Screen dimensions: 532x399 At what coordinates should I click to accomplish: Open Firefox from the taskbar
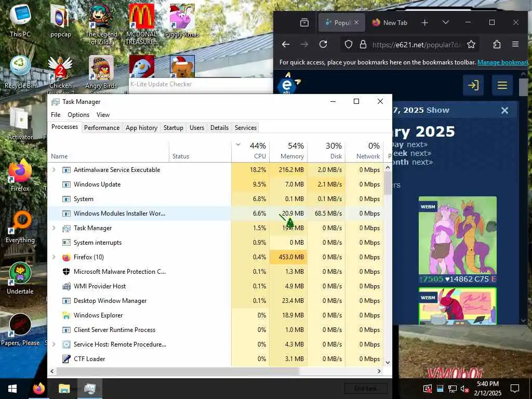click(x=38, y=389)
